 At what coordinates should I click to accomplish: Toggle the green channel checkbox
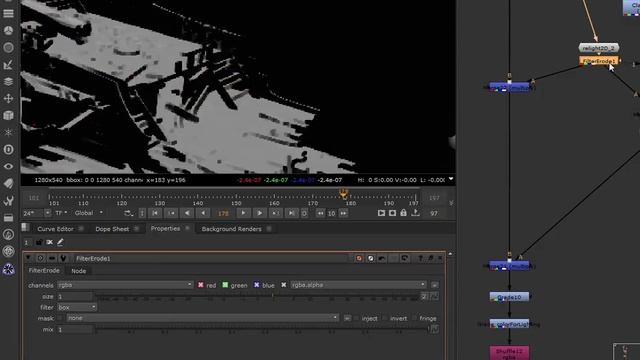click(x=225, y=285)
